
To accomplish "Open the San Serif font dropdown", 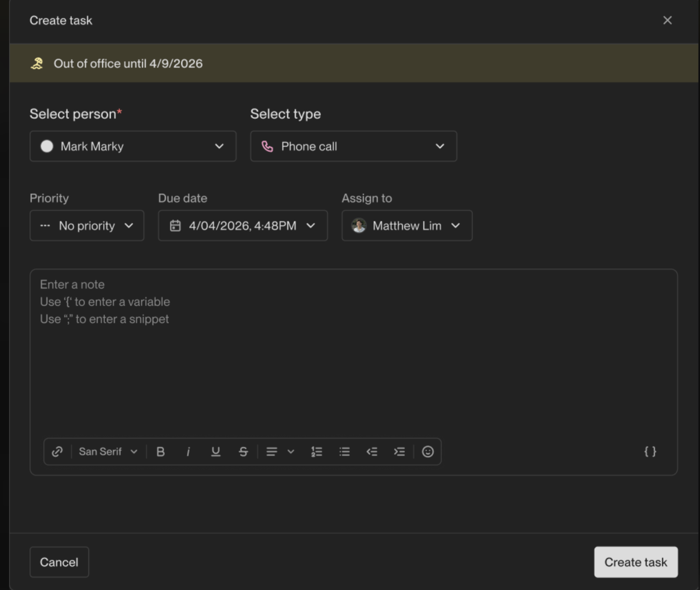I will click(x=108, y=452).
